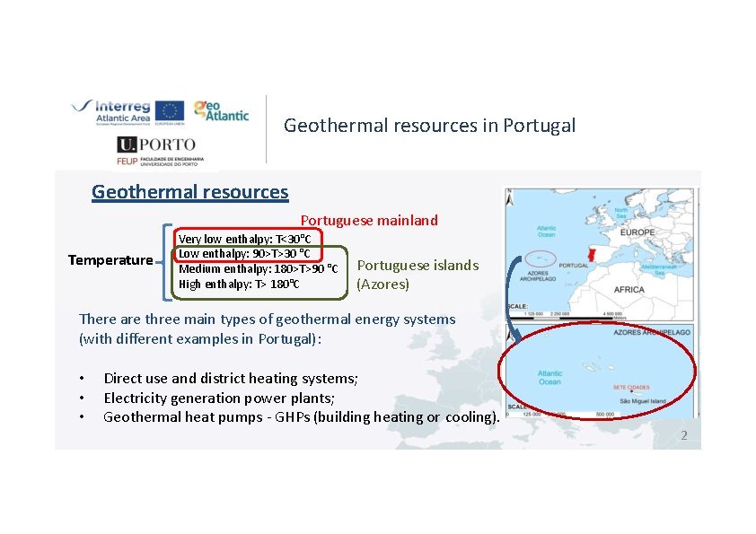Click the 'São Miguel Island' map label

click(x=643, y=401)
